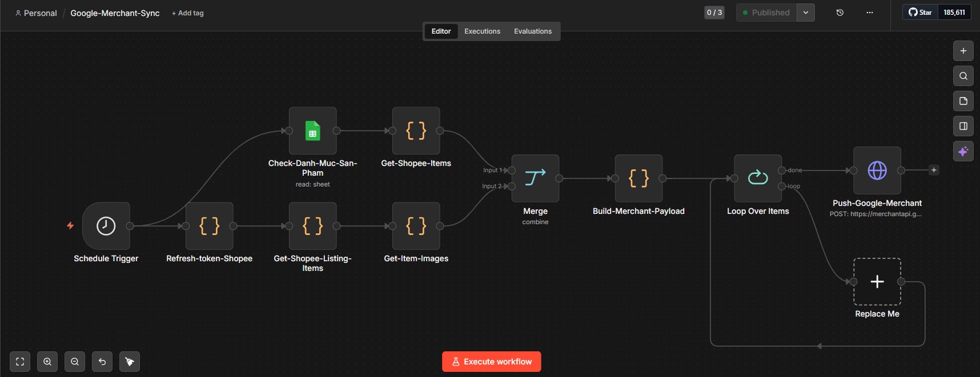The image size is (980, 377).
Task: Add a sticky note from sidebar
Action: coord(963,101)
